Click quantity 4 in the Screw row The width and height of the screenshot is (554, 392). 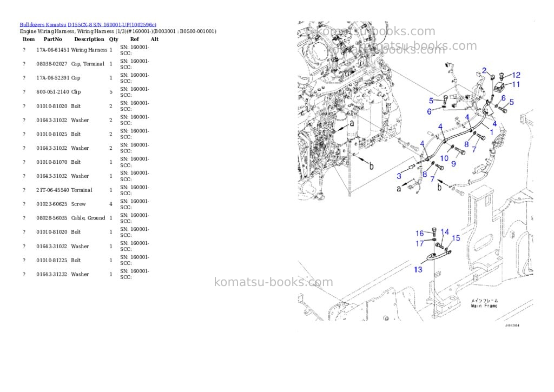110,204
